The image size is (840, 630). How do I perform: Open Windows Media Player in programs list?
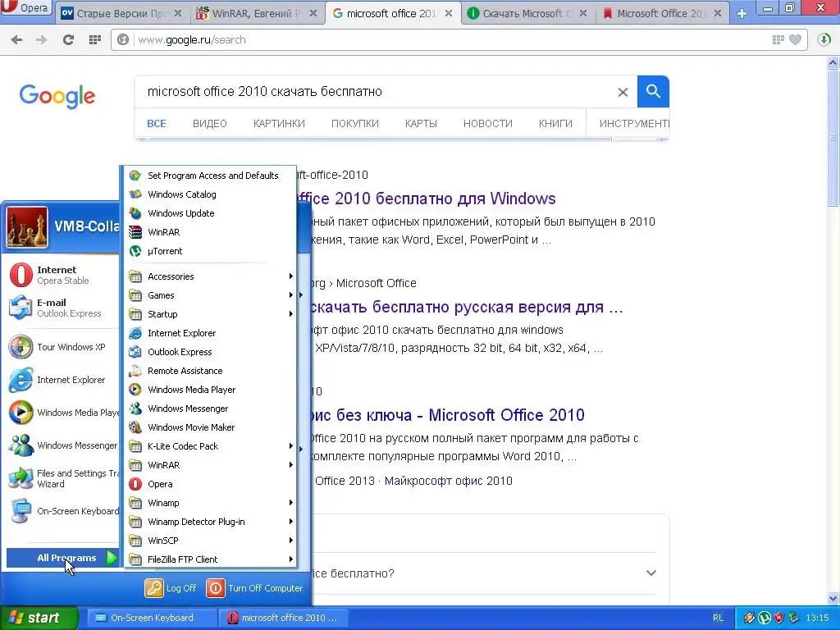[x=210, y=390]
